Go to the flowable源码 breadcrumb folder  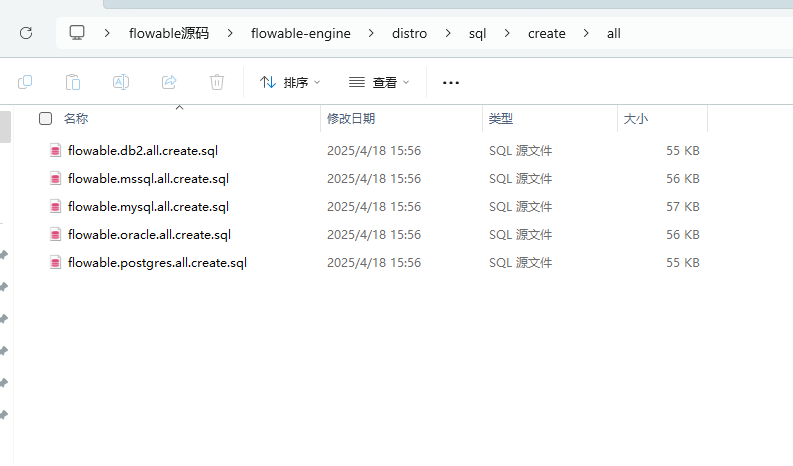coord(169,33)
